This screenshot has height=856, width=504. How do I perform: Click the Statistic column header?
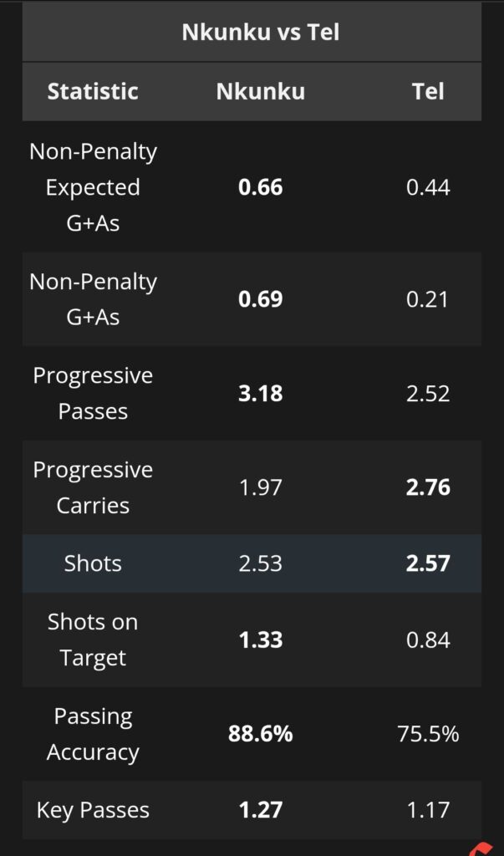click(x=93, y=91)
